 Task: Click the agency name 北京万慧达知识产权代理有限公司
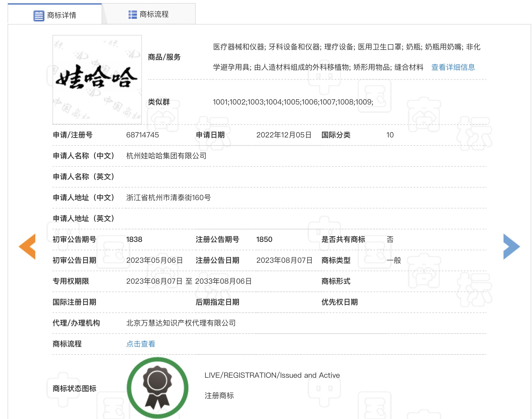tap(181, 323)
